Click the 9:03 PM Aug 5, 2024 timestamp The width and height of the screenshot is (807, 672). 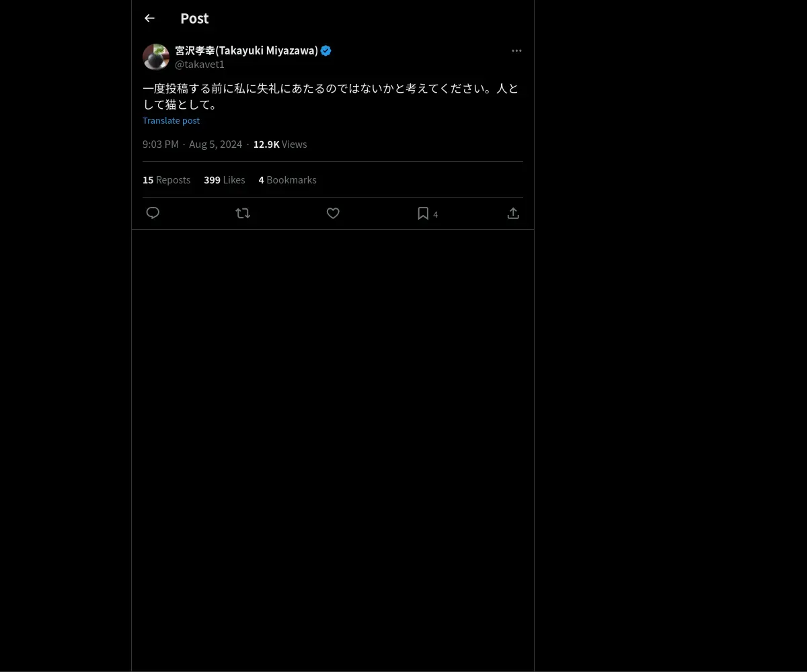pyautogui.click(x=192, y=144)
